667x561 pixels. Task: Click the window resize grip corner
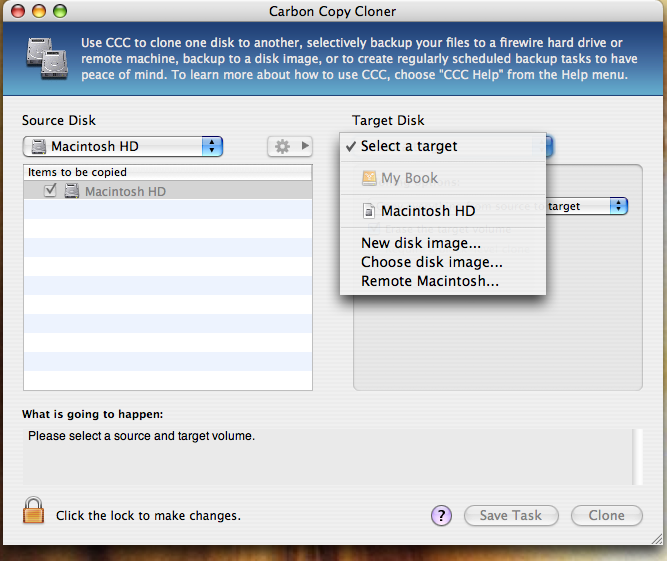(x=657, y=538)
